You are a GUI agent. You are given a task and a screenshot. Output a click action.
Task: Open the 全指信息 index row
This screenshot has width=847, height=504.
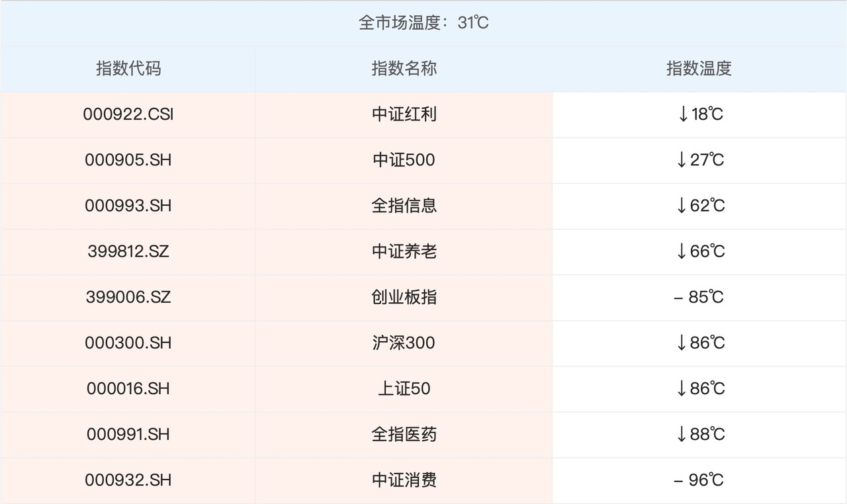[404, 206]
